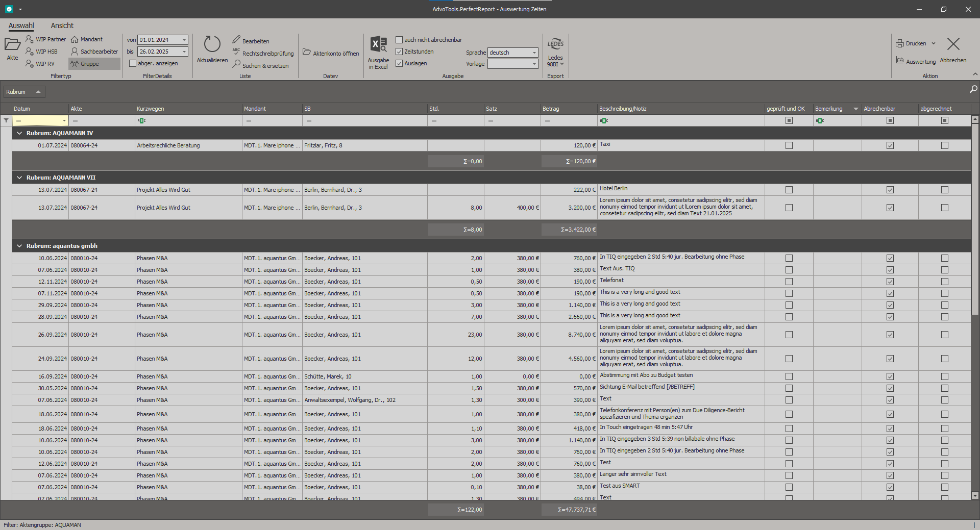This screenshot has height=530, width=980.
Task: Expand the Sprache deutsch dropdown
Action: pos(534,53)
